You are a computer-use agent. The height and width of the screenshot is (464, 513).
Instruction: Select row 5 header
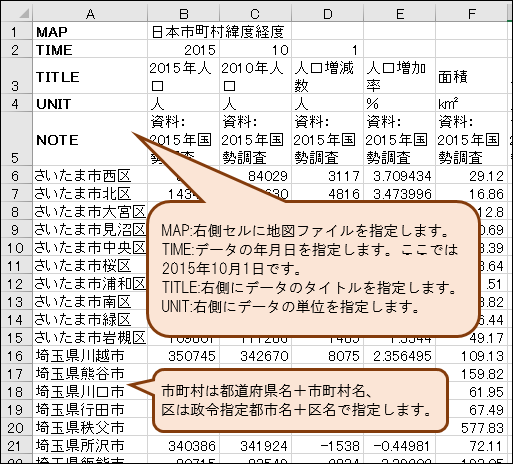coord(16,138)
